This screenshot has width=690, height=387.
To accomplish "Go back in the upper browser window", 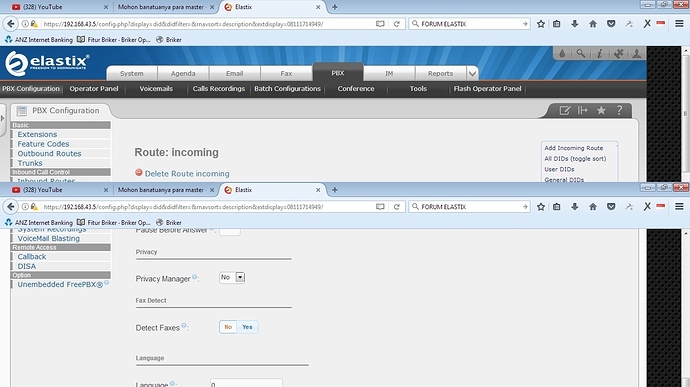I will coord(11,24).
